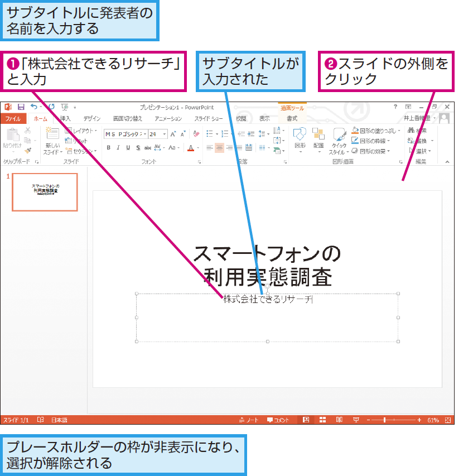Start Slide Show from status bar icon

coord(356,420)
